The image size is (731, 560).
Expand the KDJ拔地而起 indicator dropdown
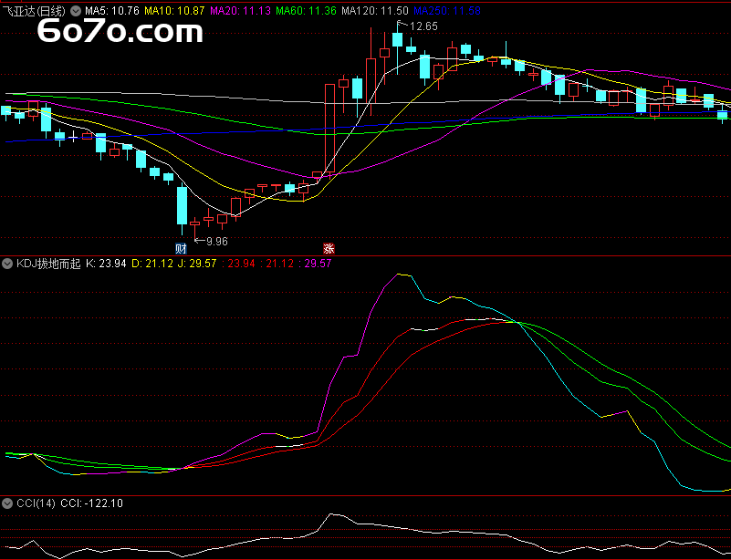(x=7, y=264)
